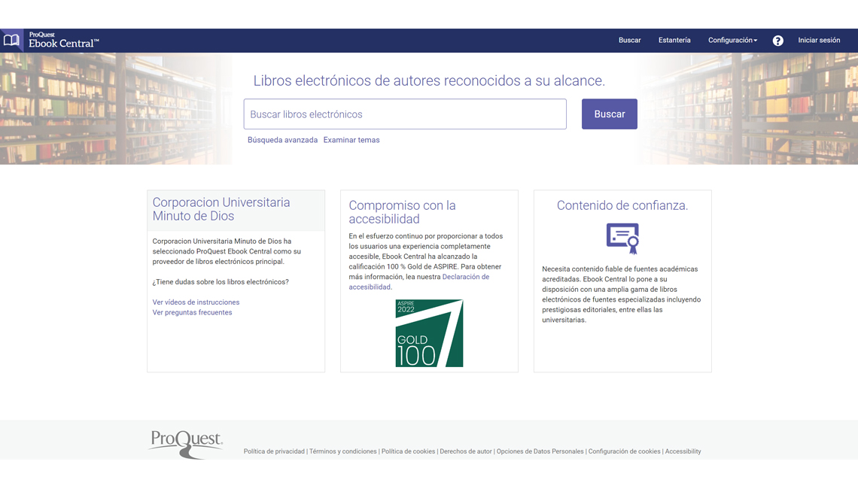Image resolution: width=858 pixels, height=504 pixels.
Task: Open Estantería in the top navigation
Action: [674, 41]
